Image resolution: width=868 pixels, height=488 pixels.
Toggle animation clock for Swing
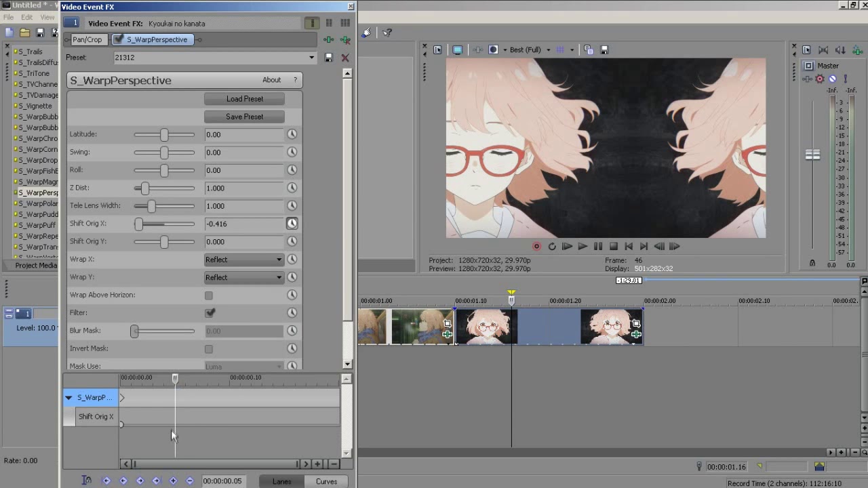(292, 152)
